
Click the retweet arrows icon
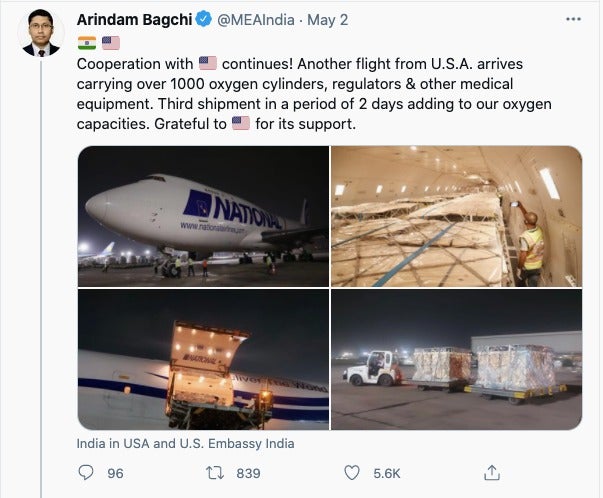215,473
